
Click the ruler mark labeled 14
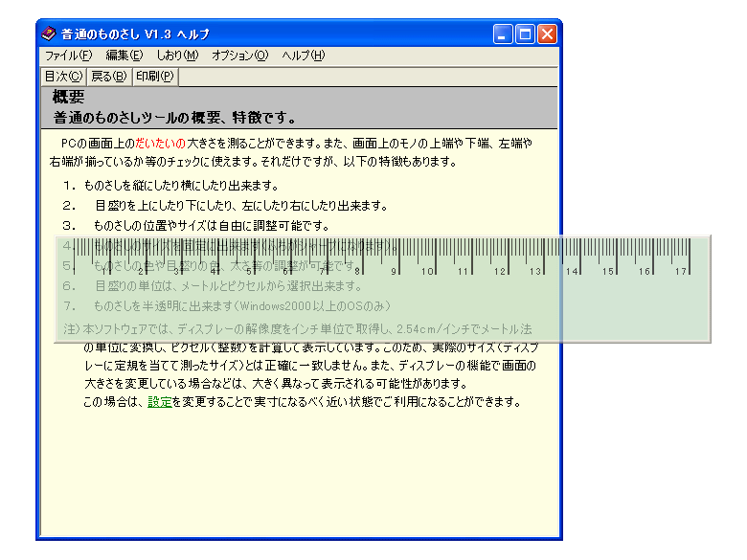tap(573, 271)
